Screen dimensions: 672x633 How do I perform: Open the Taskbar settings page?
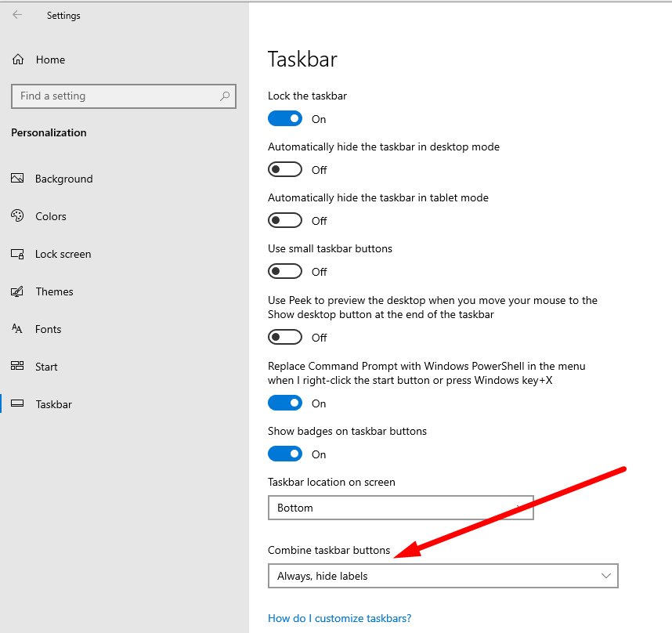[53, 404]
